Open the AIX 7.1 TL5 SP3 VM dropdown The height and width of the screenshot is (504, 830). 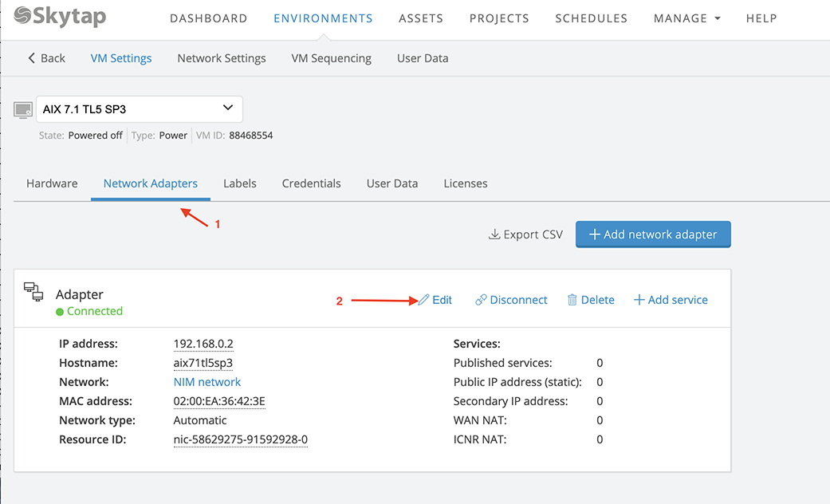(140, 109)
